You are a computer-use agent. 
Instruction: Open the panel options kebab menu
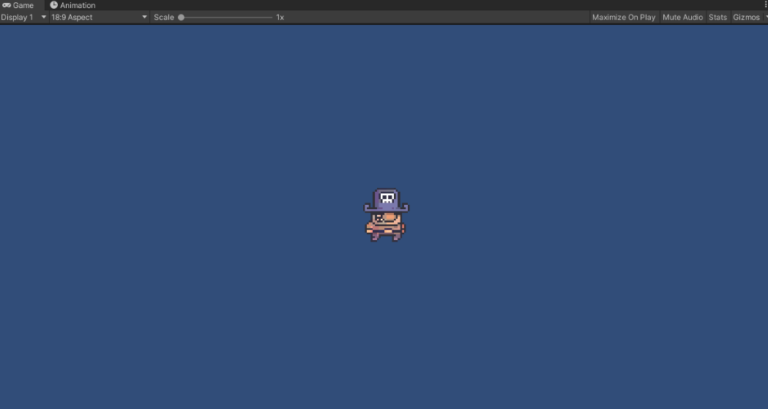[765, 5]
